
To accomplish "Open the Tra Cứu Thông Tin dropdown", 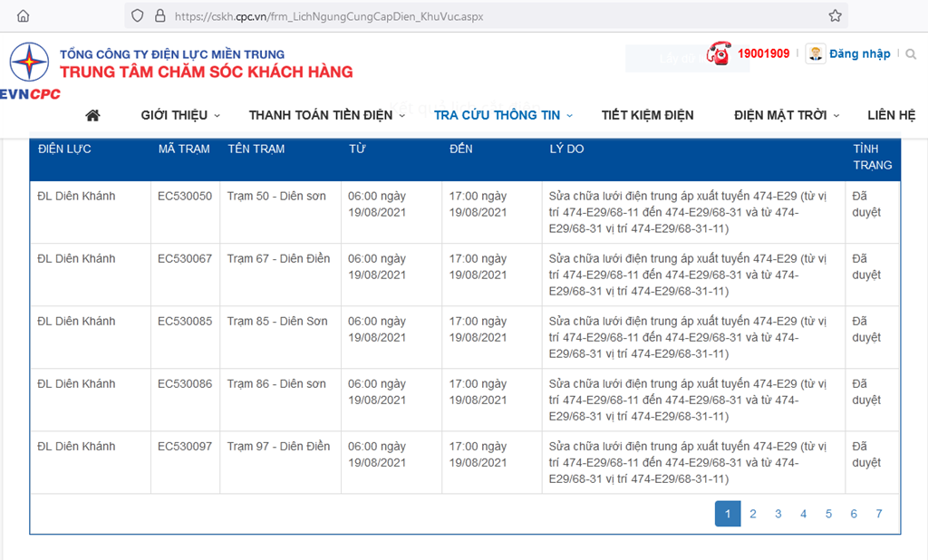I will pyautogui.click(x=503, y=115).
